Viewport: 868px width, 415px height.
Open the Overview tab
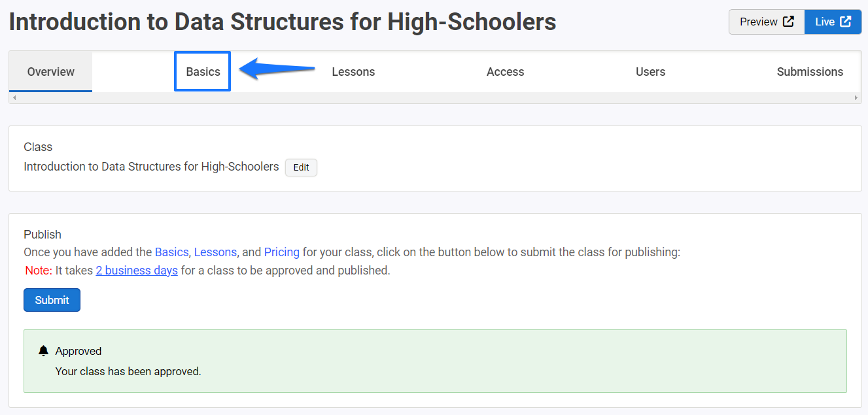click(51, 72)
